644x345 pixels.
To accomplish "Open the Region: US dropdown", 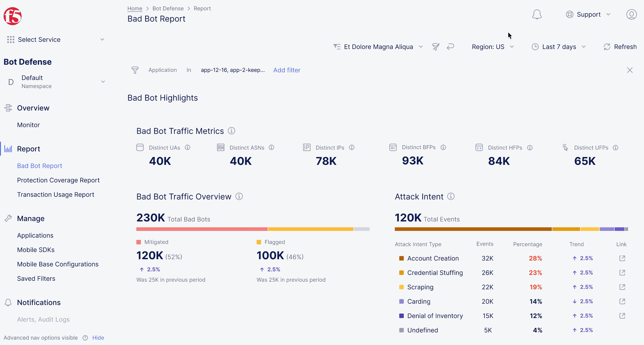I will (493, 47).
